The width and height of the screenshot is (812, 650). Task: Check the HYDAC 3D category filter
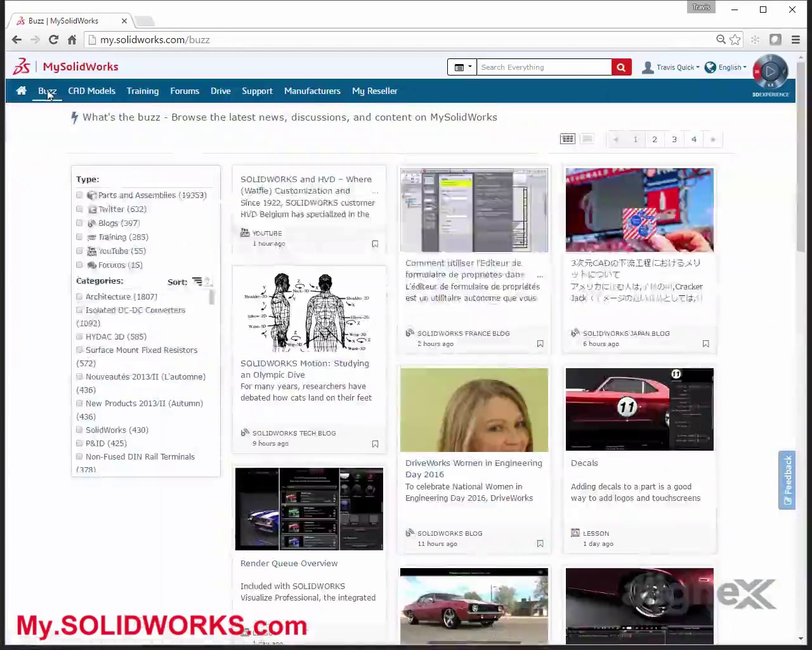tap(79, 336)
